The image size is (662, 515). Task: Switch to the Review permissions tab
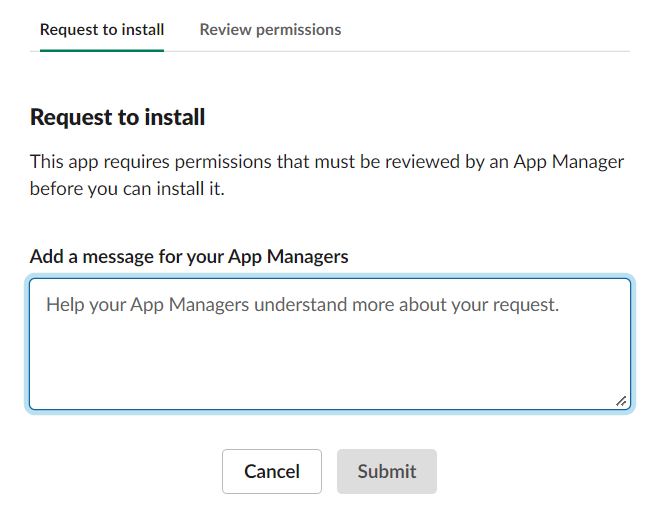point(270,30)
